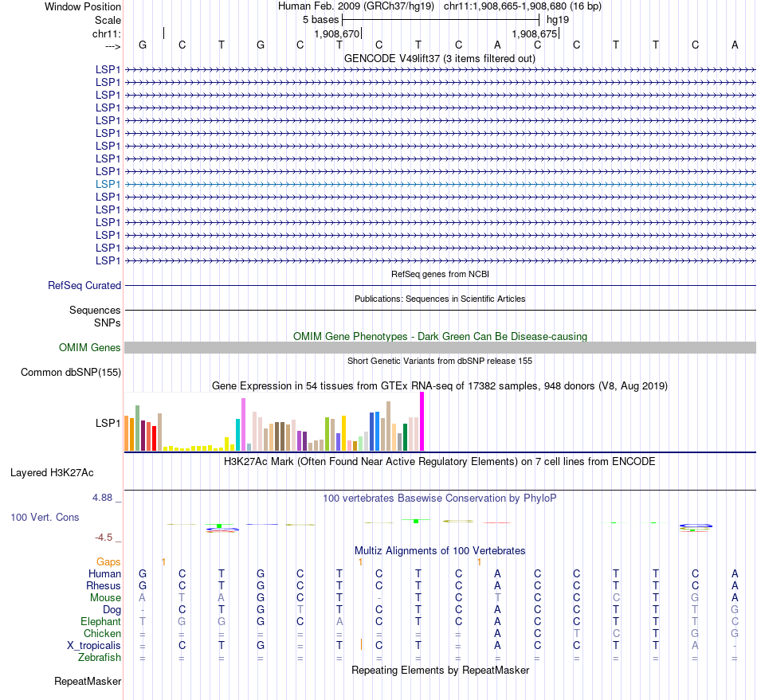The width and height of the screenshot is (757, 700).
Task: Click the 4.88 conservation axis maximum
Action: click(102, 498)
